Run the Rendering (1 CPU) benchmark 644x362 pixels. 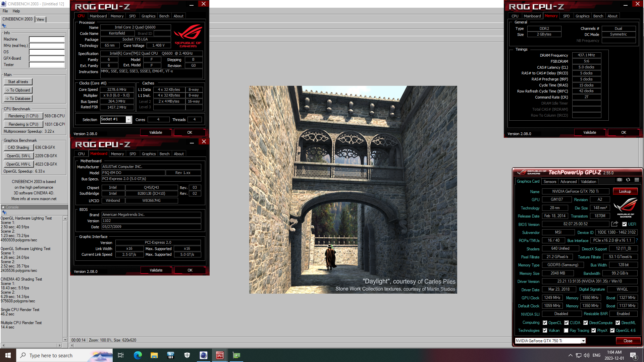click(x=23, y=116)
